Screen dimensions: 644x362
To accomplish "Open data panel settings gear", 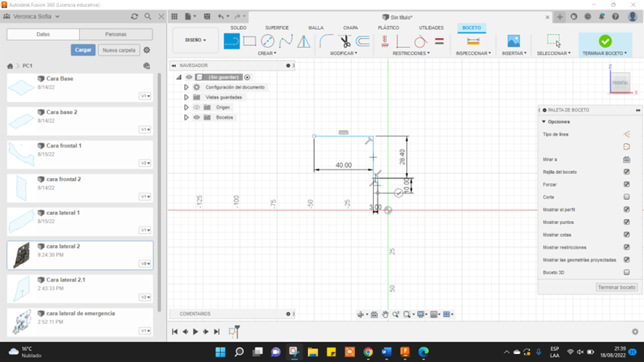I will [147, 50].
